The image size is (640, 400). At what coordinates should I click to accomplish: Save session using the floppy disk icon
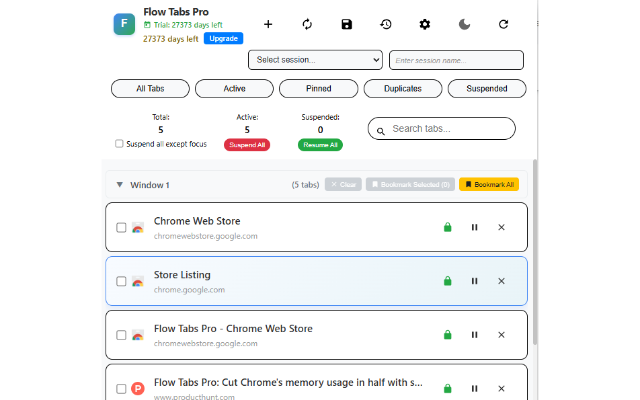pos(347,24)
